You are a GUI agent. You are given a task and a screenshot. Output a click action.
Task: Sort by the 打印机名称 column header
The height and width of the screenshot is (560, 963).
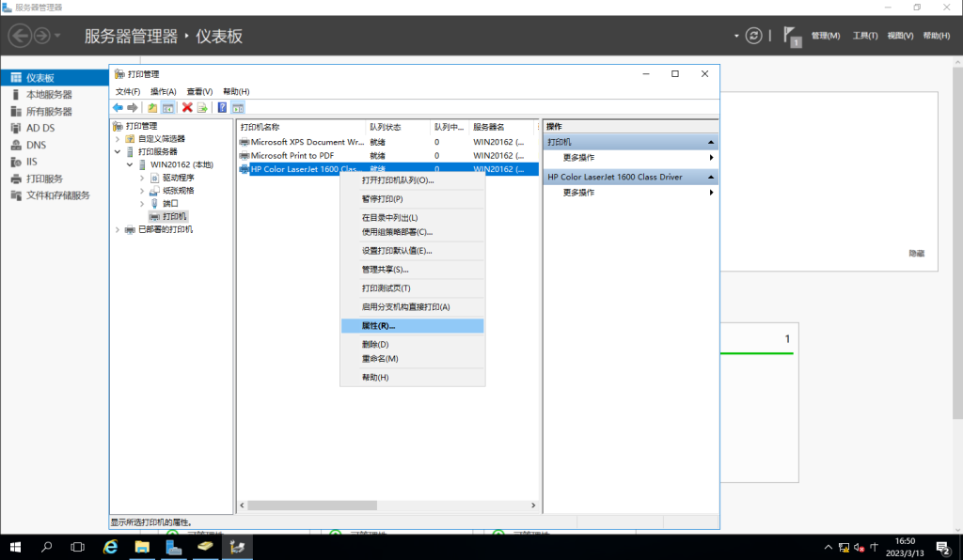click(x=302, y=127)
